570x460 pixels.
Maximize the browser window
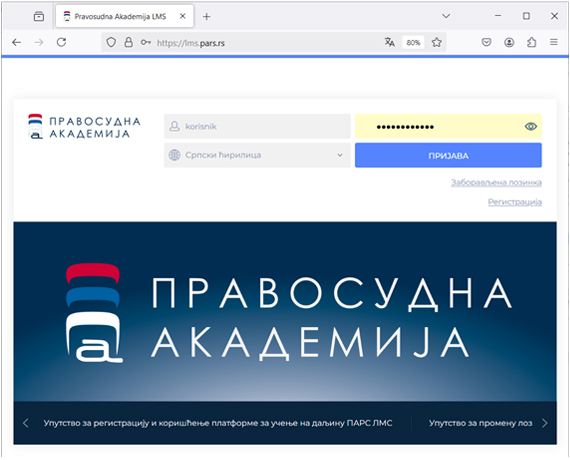pos(526,16)
